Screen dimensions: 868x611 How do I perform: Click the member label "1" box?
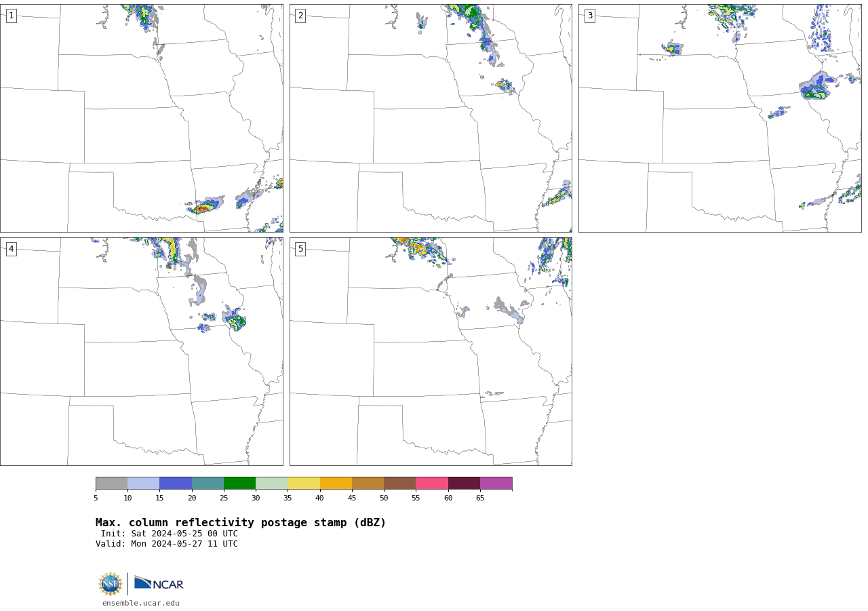pos(11,16)
